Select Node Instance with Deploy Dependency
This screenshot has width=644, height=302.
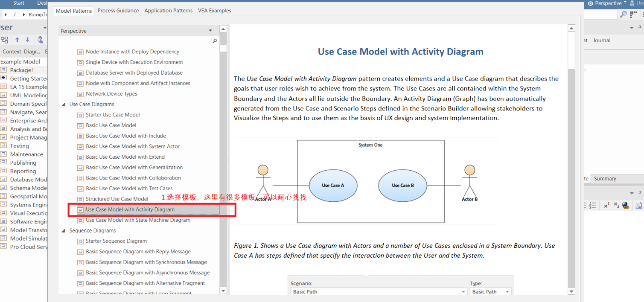132,52
